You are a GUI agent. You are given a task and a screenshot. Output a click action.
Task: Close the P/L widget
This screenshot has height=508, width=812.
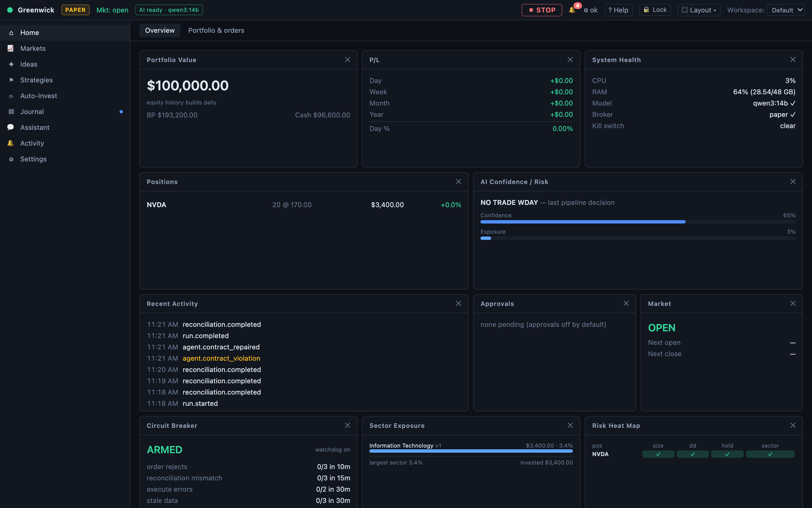tap(570, 60)
